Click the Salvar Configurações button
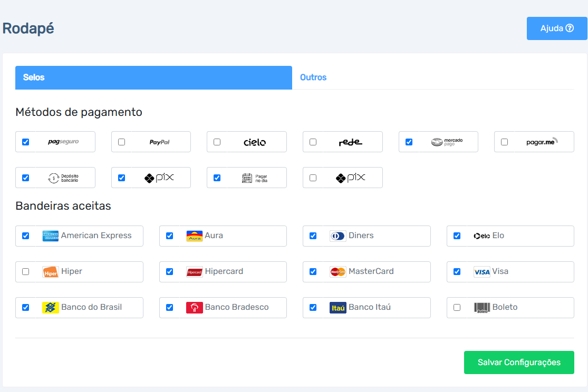Viewport: 588px width, 392px height. click(519, 362)
